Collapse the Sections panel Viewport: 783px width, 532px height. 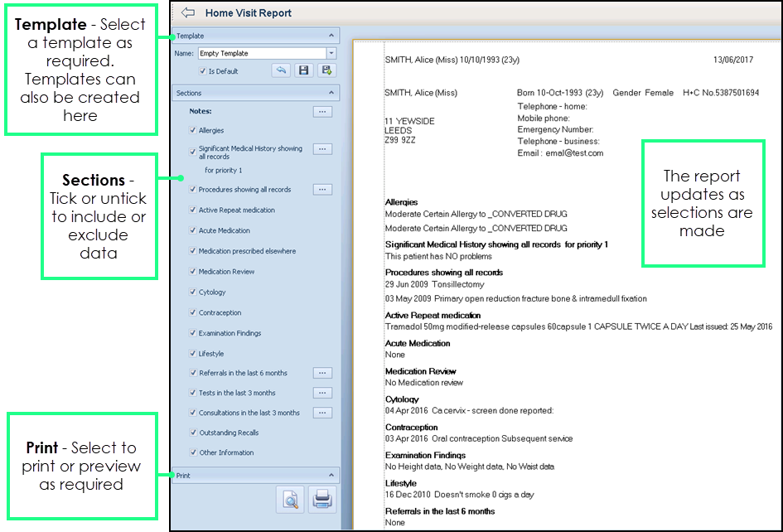331,94
